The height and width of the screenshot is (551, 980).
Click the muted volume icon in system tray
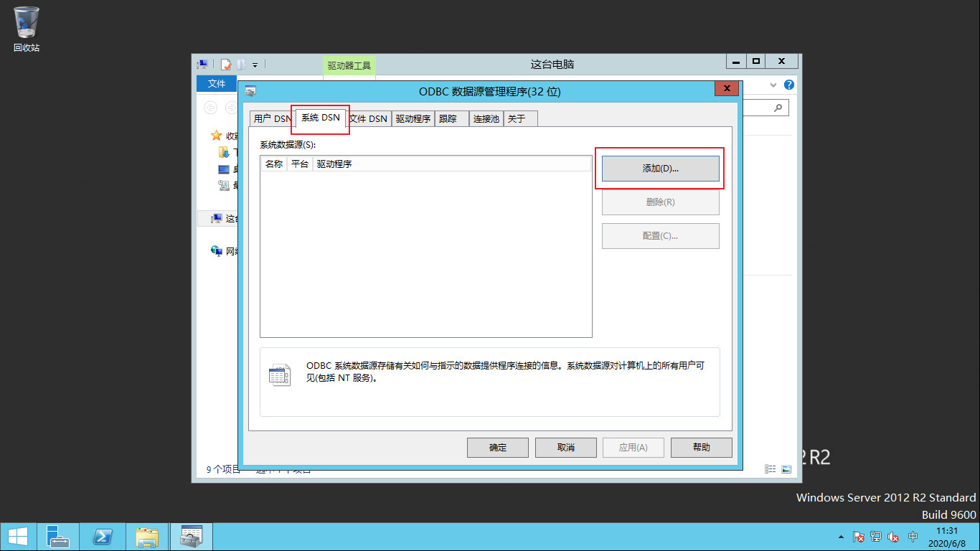pos(893,537)
